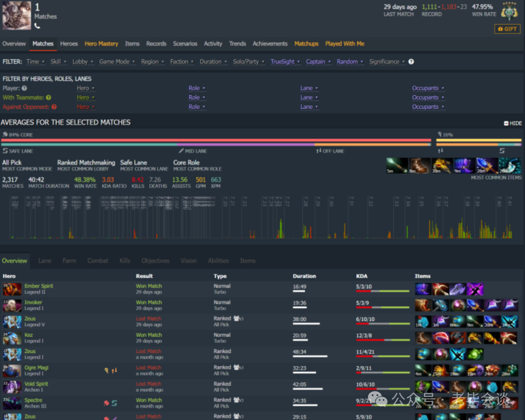Click the boots item icon marked 8m in most common items
The width and height of the screenshot is (525, 420).
pyautogui.click(x=420, y=166)
